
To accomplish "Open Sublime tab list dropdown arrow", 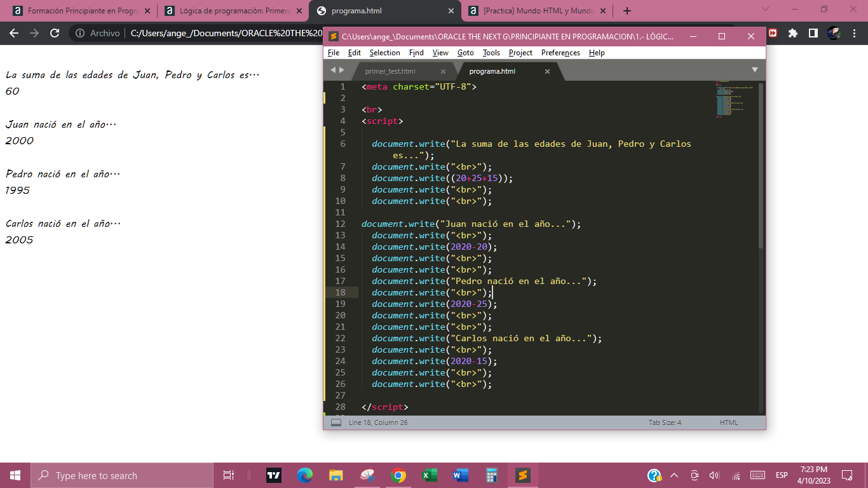I will click(x=755, y=70).
